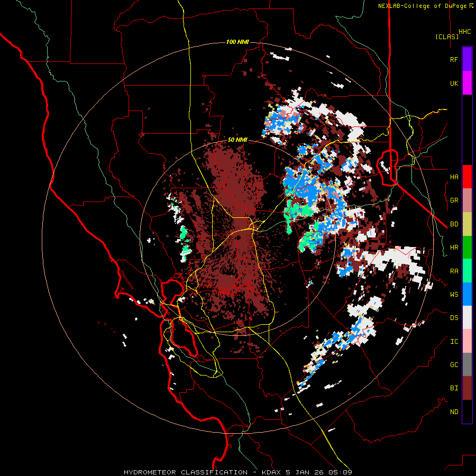The width and height of the screenshot is (476, 476).
Task: Select the GR legend color block
Action: (467, 200)
